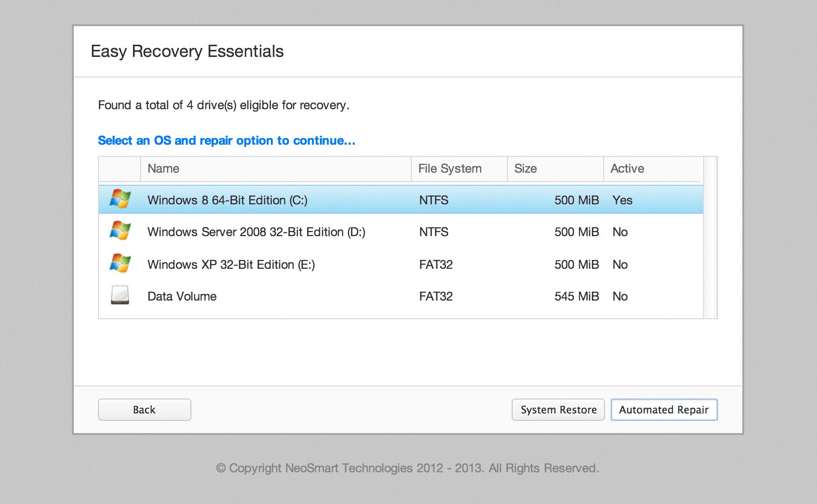This screenshot has height=504, width=817.
Task: Click the hard drive icon for Data Volume
Action: click(120, 296)
